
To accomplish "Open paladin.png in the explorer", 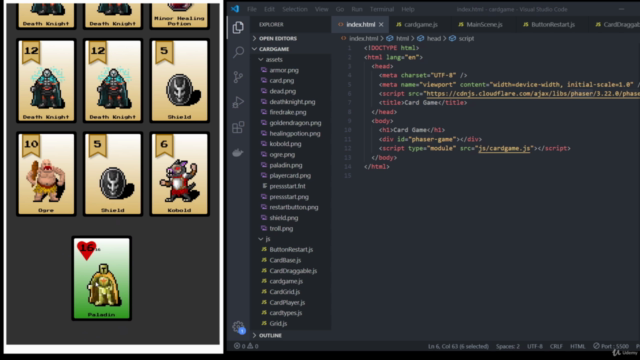I will click(x=285, y=165).
